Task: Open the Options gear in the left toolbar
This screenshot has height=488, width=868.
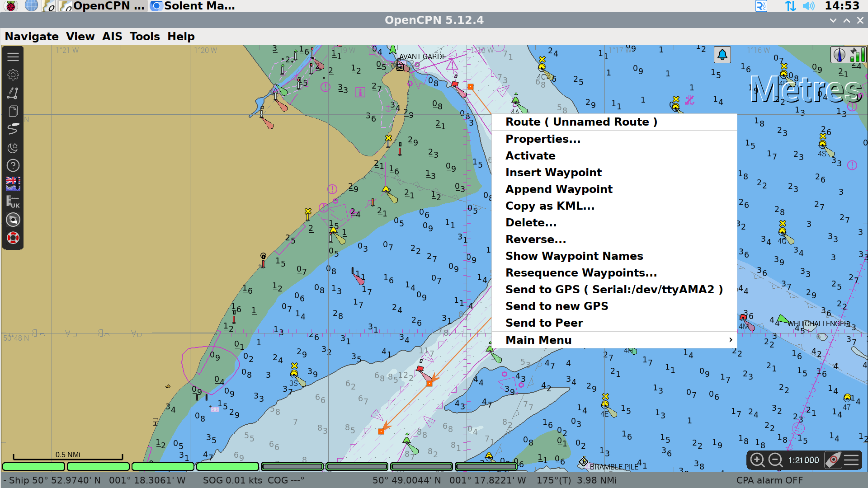Action: coord(13,75)
